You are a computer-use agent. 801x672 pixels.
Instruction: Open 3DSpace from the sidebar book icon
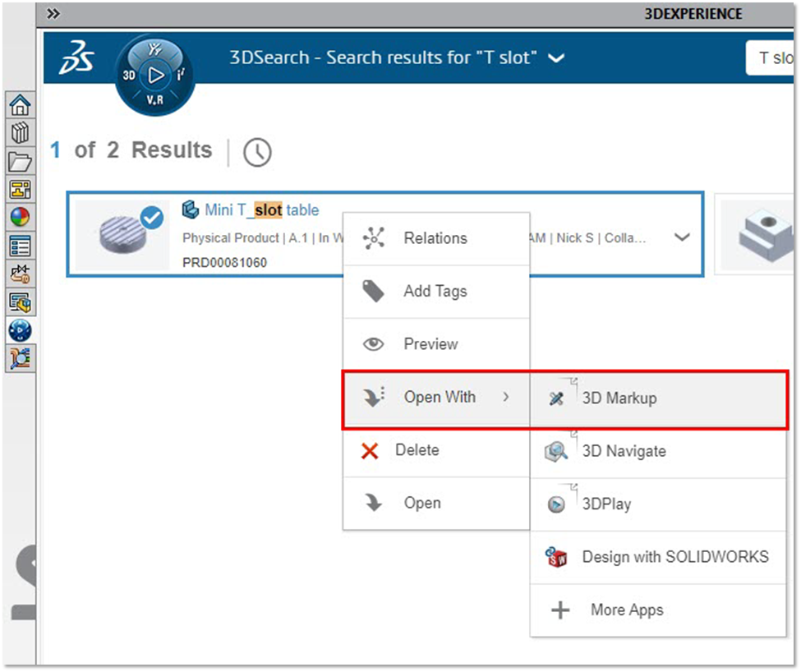click(x=20, y=132)
